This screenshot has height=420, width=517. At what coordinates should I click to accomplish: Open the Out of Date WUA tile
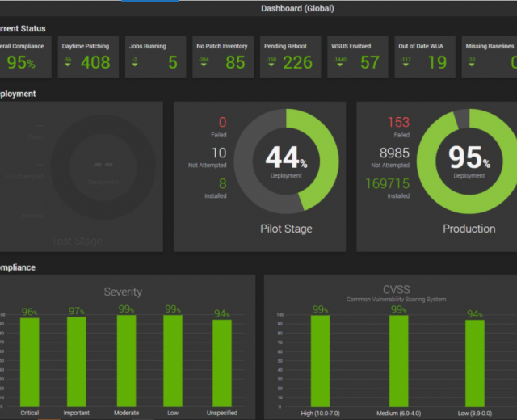coord(425,57)
